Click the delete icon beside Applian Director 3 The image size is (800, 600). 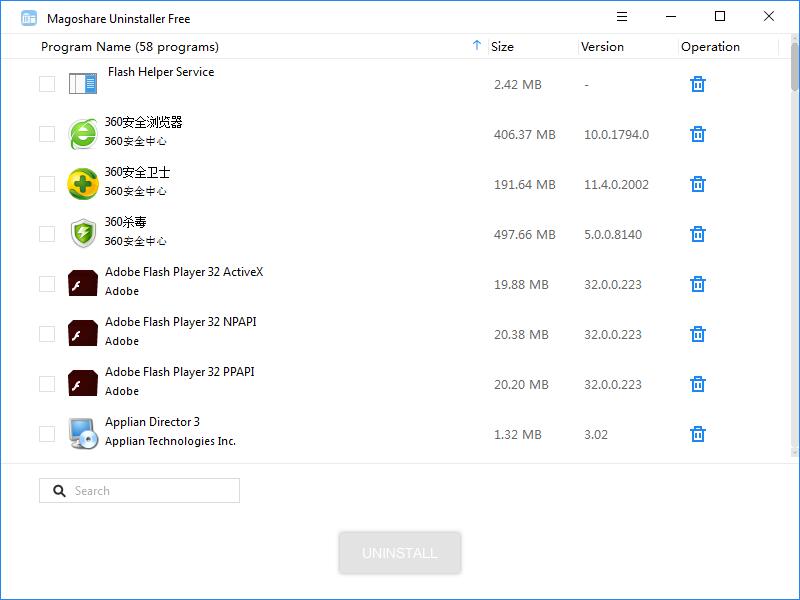coord(697,433)
